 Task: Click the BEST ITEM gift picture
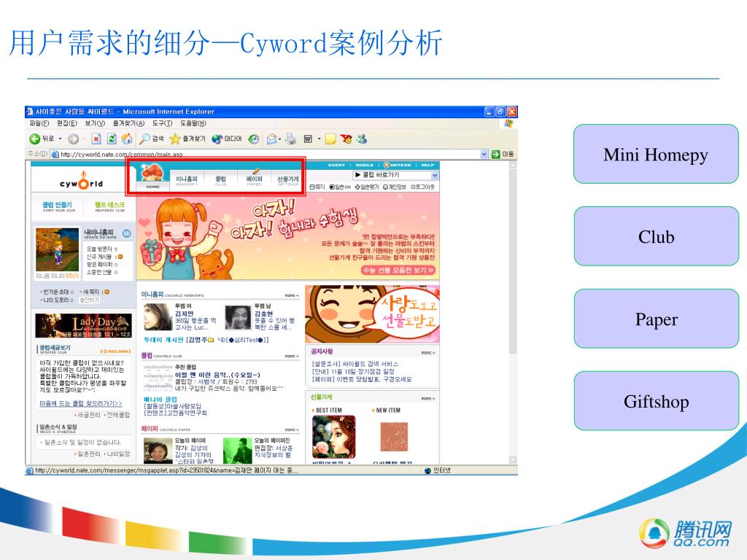[333, 437]
